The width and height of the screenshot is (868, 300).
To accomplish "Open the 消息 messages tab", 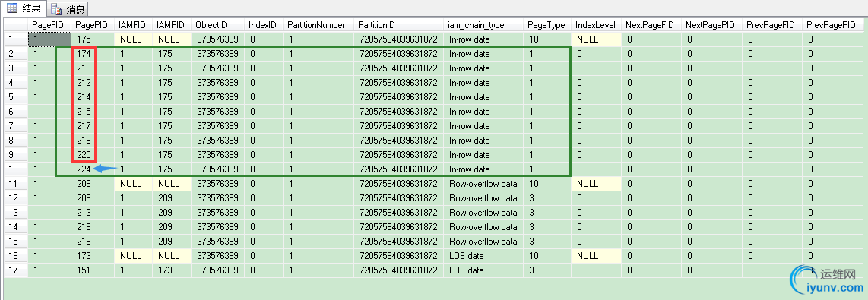I will (68, 9).
